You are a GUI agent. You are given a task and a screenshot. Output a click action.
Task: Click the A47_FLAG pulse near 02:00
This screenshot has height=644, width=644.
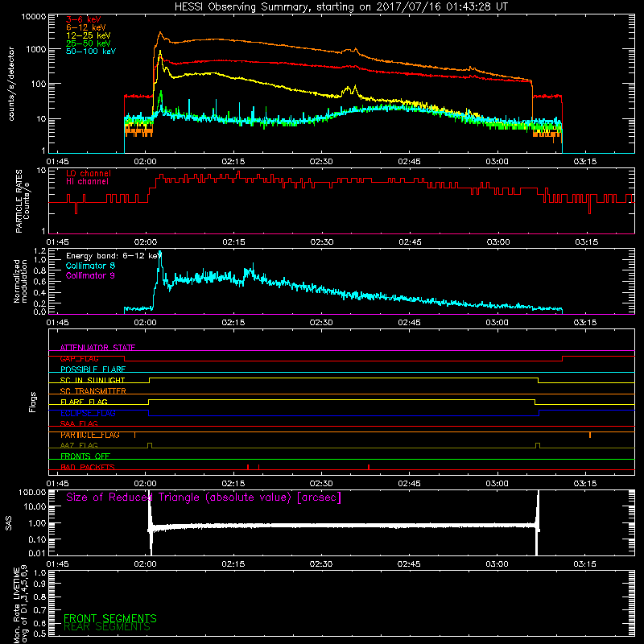pos(150,446)
